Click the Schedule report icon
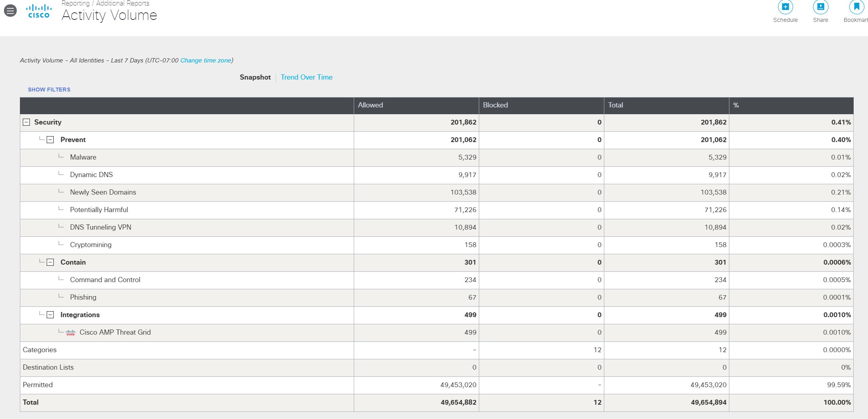 click(785, 7)
